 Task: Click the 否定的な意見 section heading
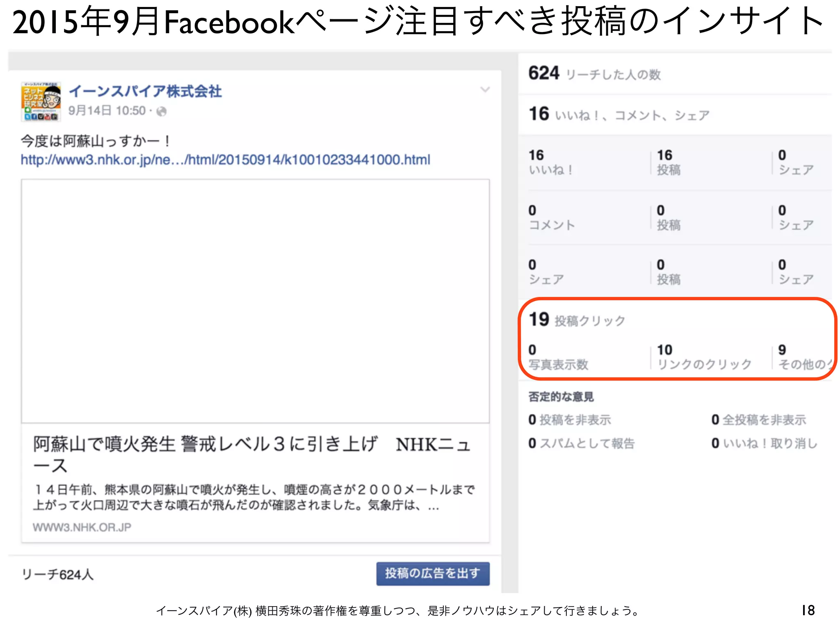coord(561,397)
